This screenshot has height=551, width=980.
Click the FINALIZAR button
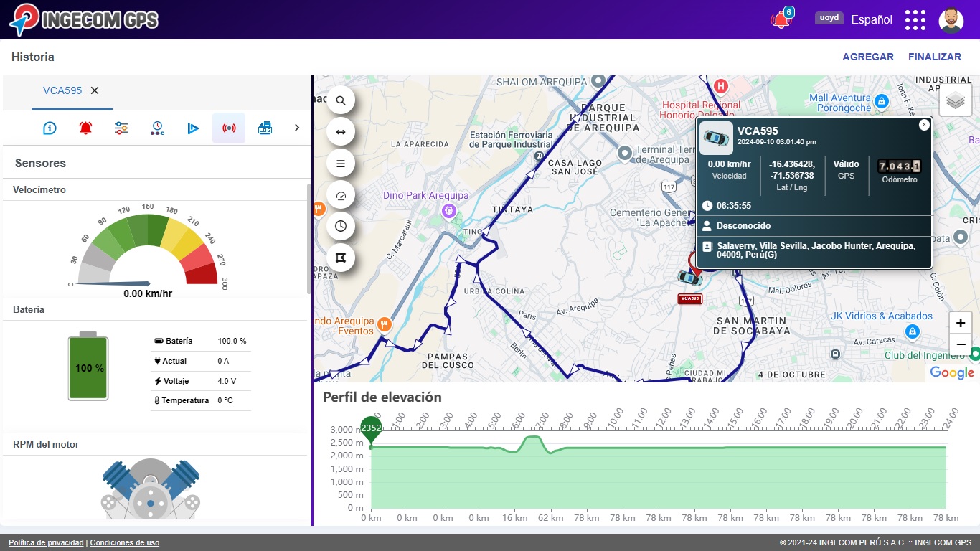tap(934, 57)
